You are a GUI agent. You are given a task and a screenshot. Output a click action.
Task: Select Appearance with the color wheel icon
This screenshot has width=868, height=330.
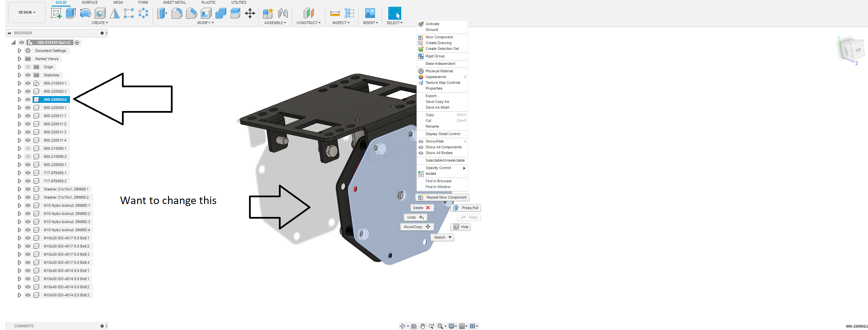pos(436,77)
